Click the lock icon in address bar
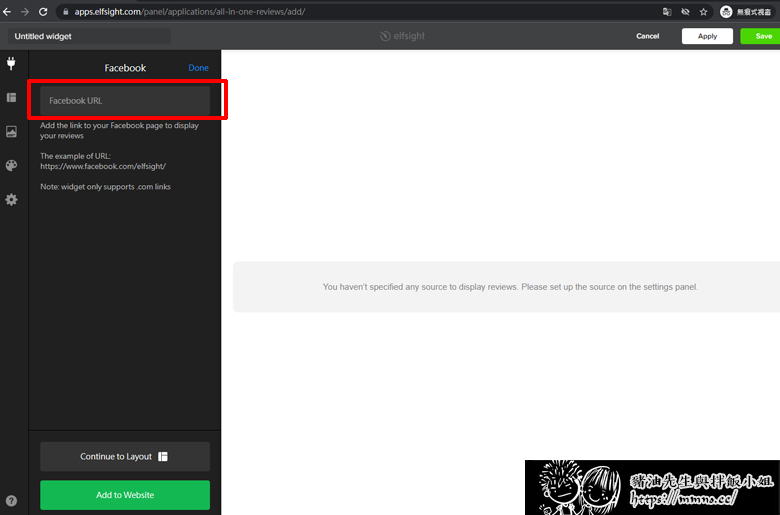The height and width of the screenshot is (515, 780). (65, 11)
